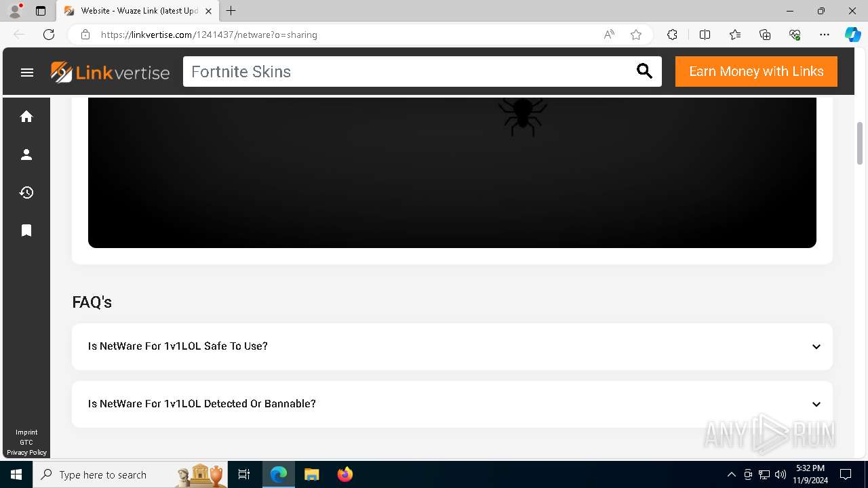Open File Explorer from taskbar
The height and width of the screenshot is (488, 868).
click(311, 474)
